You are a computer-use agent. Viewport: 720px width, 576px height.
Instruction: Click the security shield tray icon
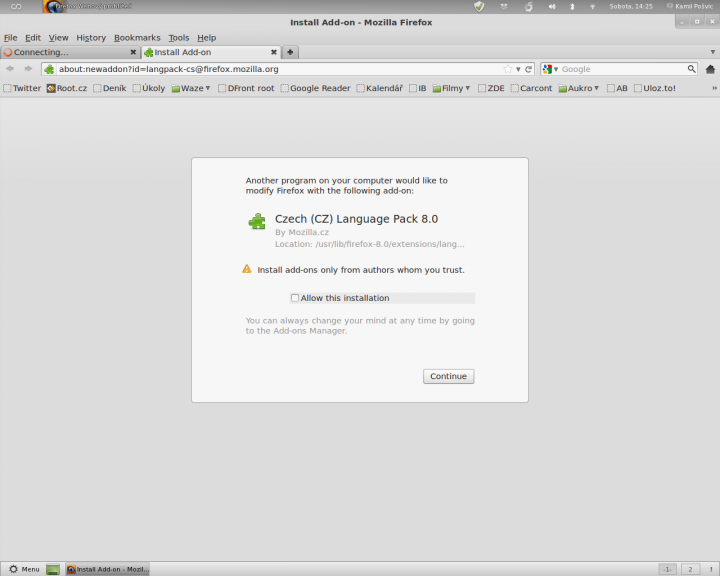click(479, 6)
